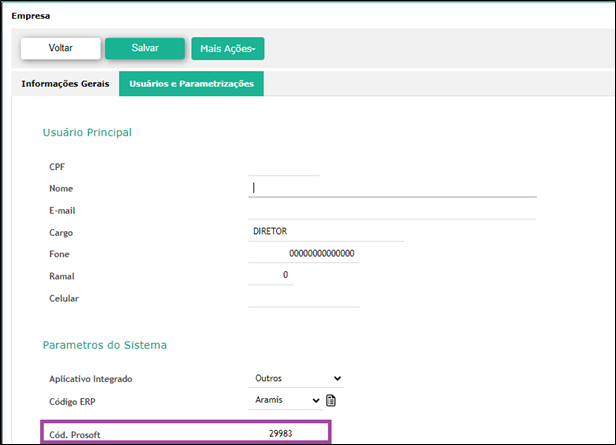Edit the Cargo field showing DIRETOR
Screen dimensions: 616x445
326,232
